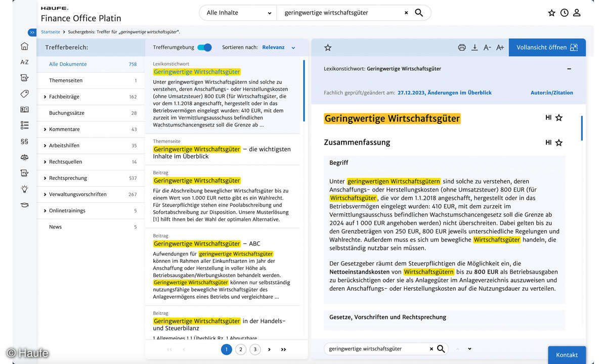Open Themenseite result 'die wichtigsten Inhalte im Überblick'
The image size is (607, 364).
[x=222, y=153]
